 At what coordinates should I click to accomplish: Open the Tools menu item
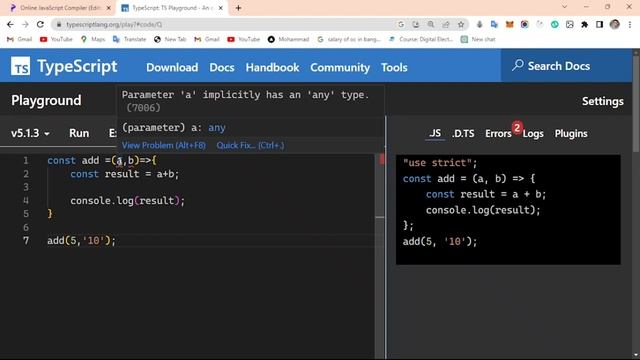point(394,67)
